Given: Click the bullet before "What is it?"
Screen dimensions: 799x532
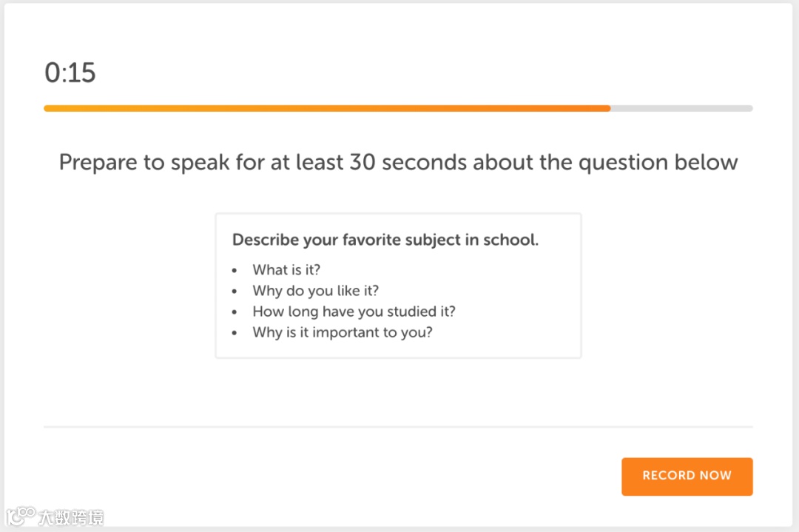Looking at the screenshot, I should (x=235, y=271).
